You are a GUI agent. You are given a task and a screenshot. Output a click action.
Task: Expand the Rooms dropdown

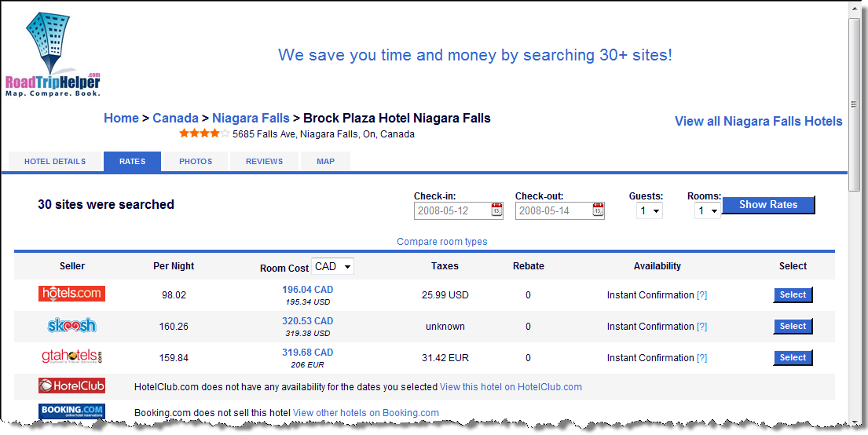pyautogui.click(x=708, y=210)
